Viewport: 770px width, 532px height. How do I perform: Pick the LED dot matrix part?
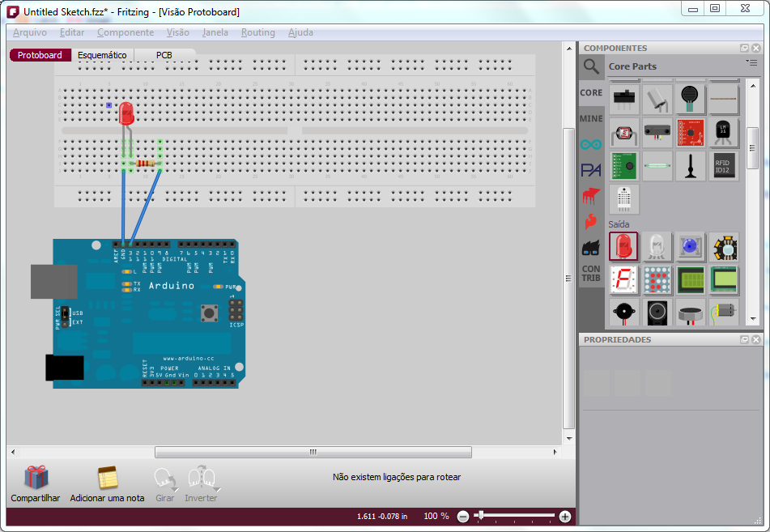[x=657, y=279]
